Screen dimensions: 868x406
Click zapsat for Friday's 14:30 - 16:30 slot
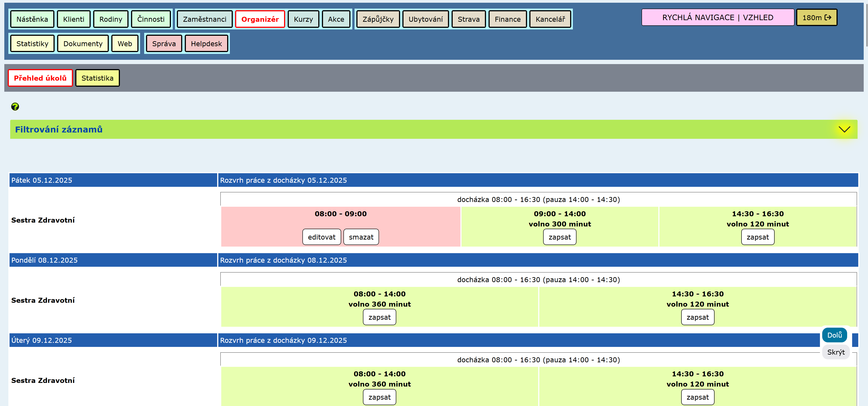[757, 237]
